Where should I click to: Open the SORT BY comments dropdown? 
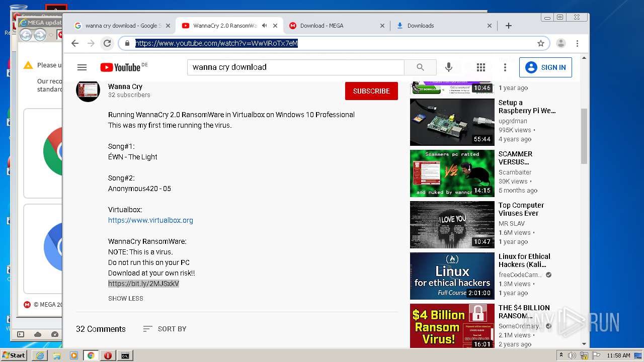(165, 329)
